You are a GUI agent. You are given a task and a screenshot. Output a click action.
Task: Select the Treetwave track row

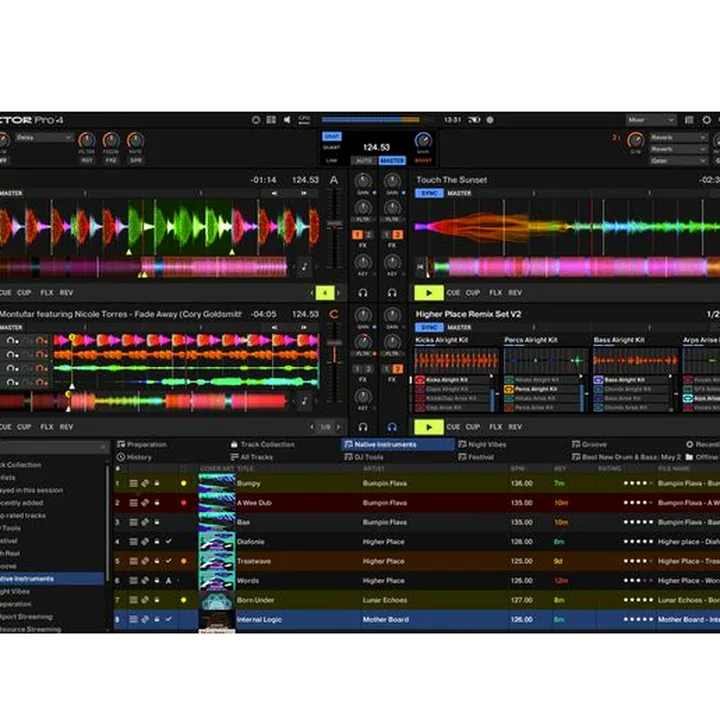coord(416,561)
